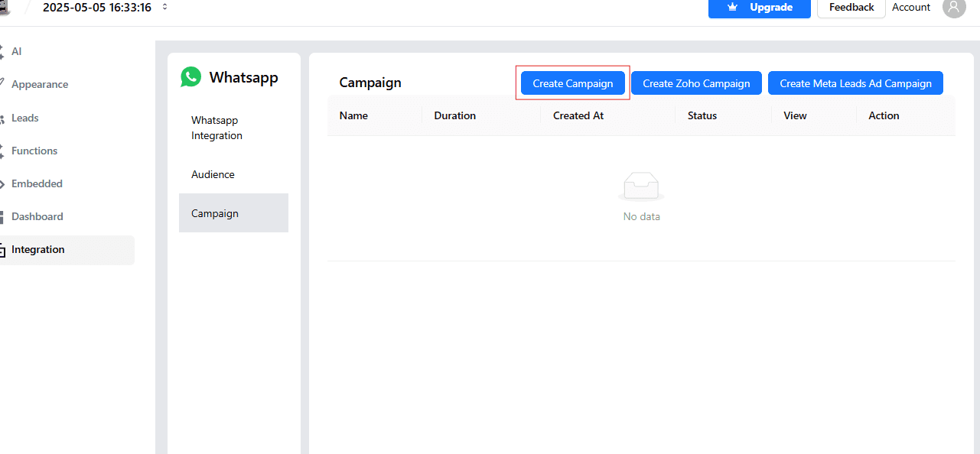Navigate to Functions in the sidebar
The width and height of the screenshot is (980, 454).
(x=34, y=151)
